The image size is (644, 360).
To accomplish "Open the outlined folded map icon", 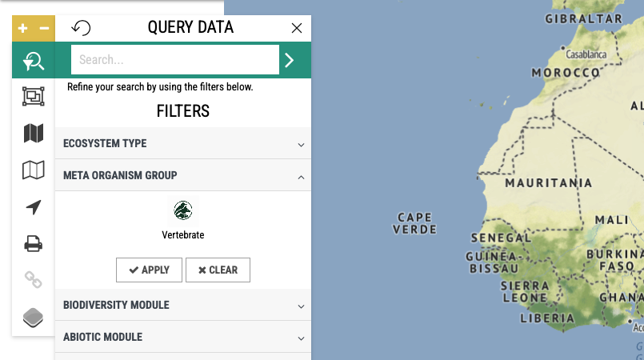I will coord(34,170).
